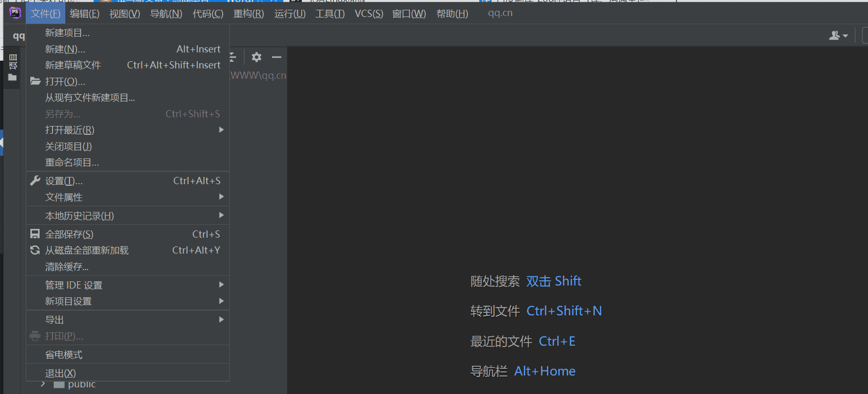The image size is (868, 394).
Task: Click the open folder icon beside 打开(O)
Action: click(x=35, y=81)
